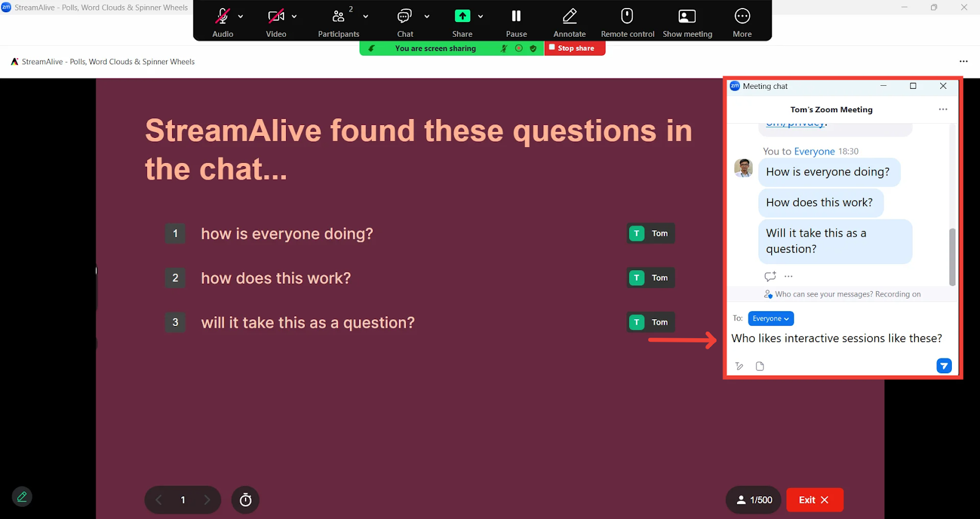Expand the Share options arrow
The image size is (980, 519).
[x=481, y=17]
